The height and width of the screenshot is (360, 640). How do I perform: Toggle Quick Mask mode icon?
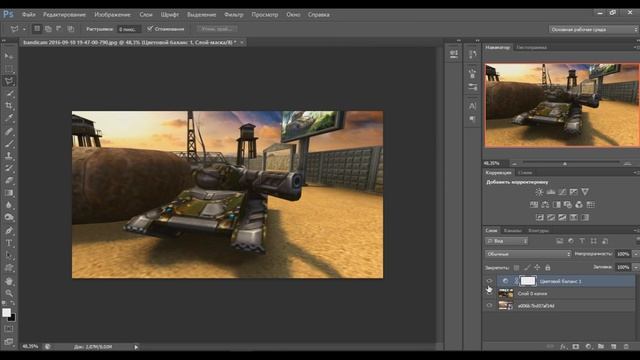pyautogui.click(x=9, y=329)
